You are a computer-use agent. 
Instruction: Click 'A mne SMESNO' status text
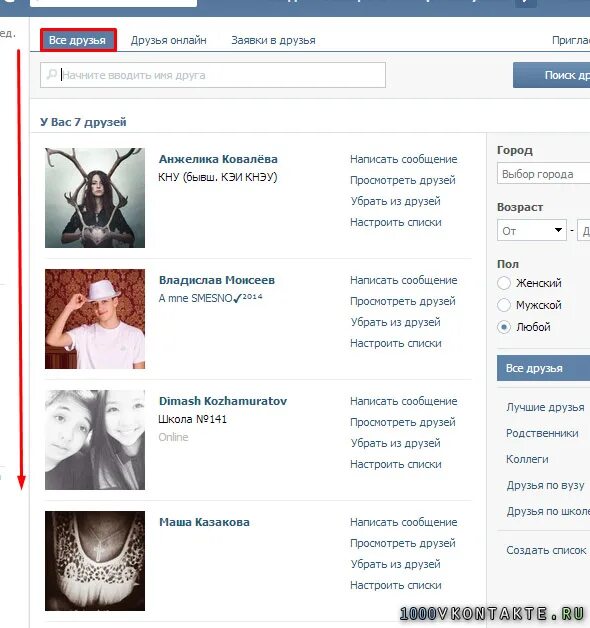coord(210,298)
